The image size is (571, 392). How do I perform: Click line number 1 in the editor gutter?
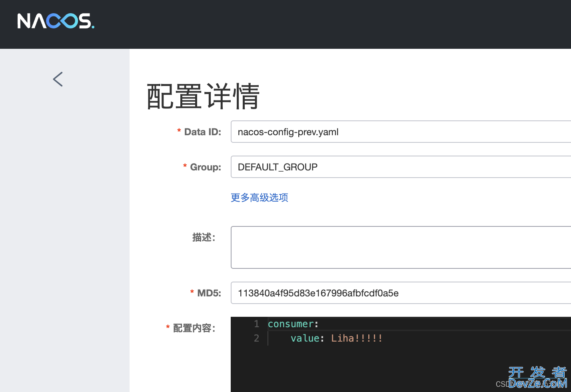click(257, 324)
